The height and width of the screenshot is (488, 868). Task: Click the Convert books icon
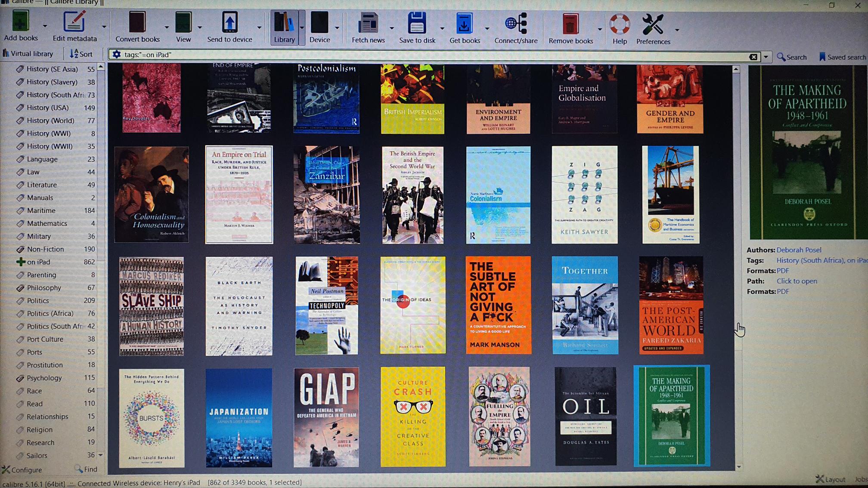(x=137, y=22)
